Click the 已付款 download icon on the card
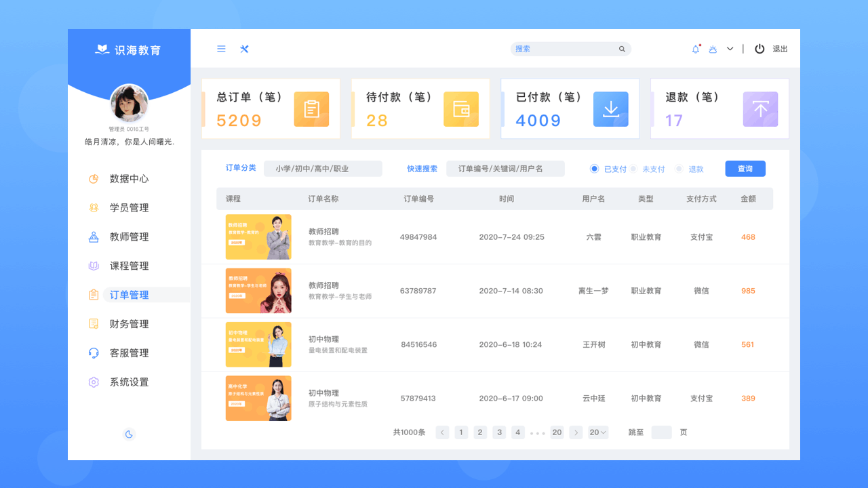The image size is (868, 488). (611, 108)
